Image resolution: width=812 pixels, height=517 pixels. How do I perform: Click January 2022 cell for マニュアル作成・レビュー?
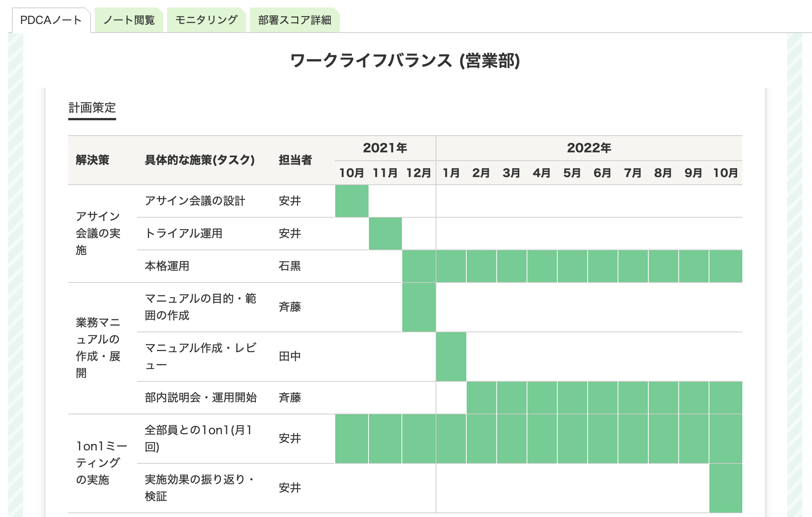(451, 357)
